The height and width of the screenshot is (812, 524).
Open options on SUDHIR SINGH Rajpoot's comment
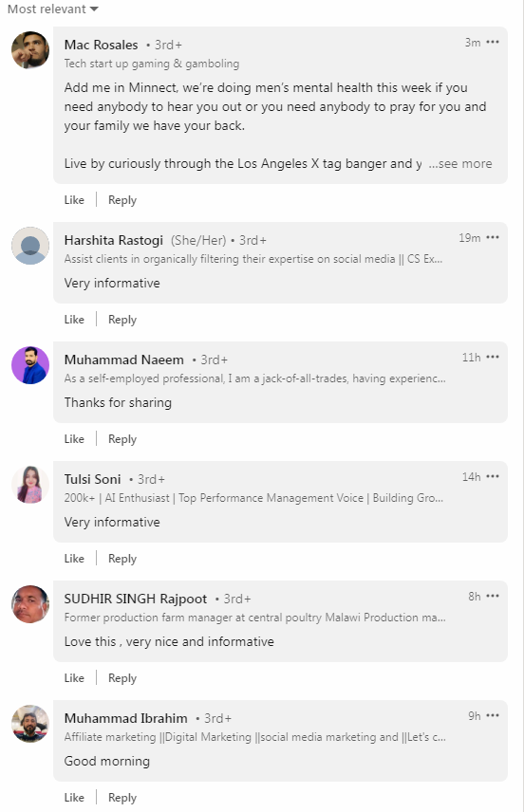(x=493, y=597)
